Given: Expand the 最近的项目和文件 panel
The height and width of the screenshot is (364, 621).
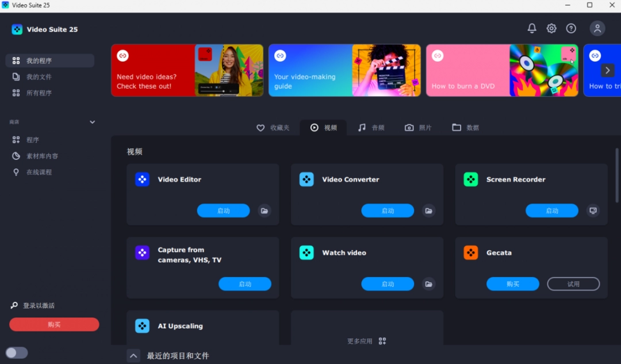Looking at the screenshot, I should point(133,356).
